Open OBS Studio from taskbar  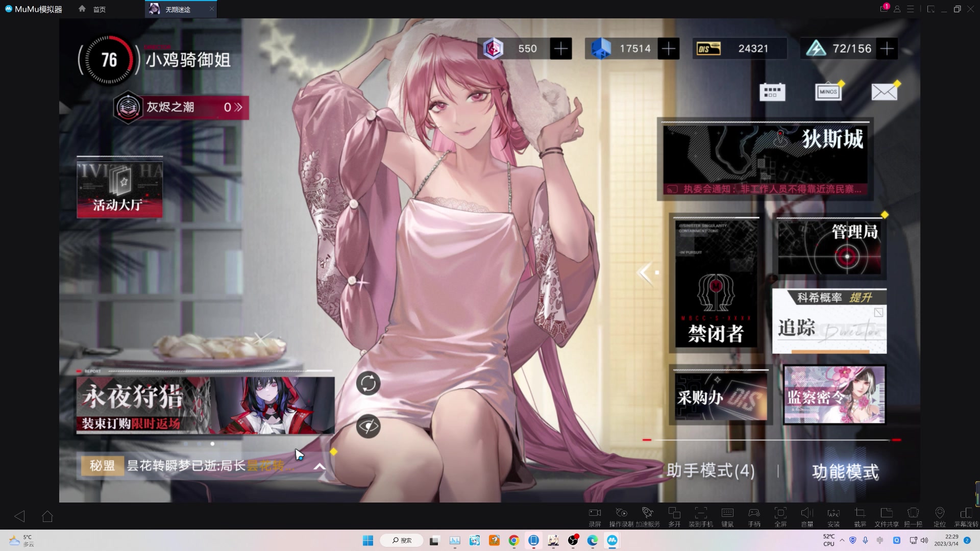(x=573, y=540)
